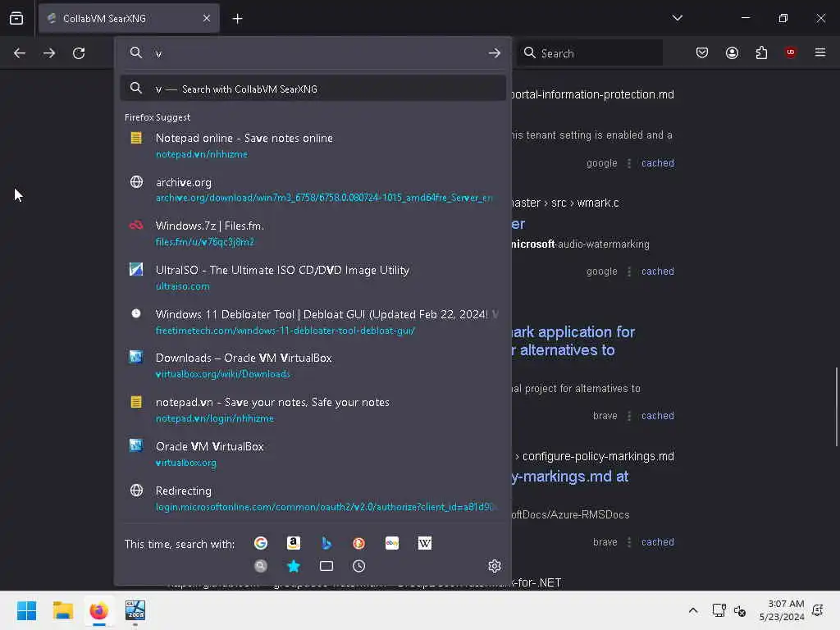This screenshot has width=840, height=630.
Task: Open uBlock Origin extension icon
Action: tap(791, 52)
